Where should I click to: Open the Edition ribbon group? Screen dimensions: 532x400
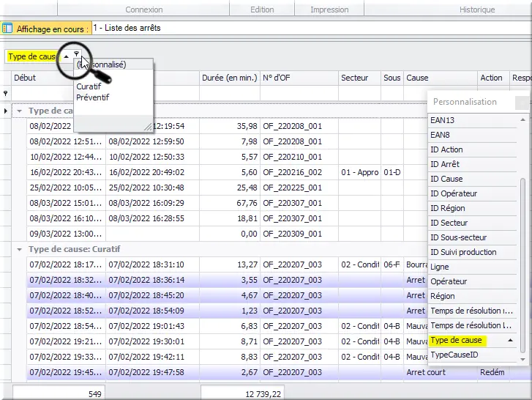(262, 10)
